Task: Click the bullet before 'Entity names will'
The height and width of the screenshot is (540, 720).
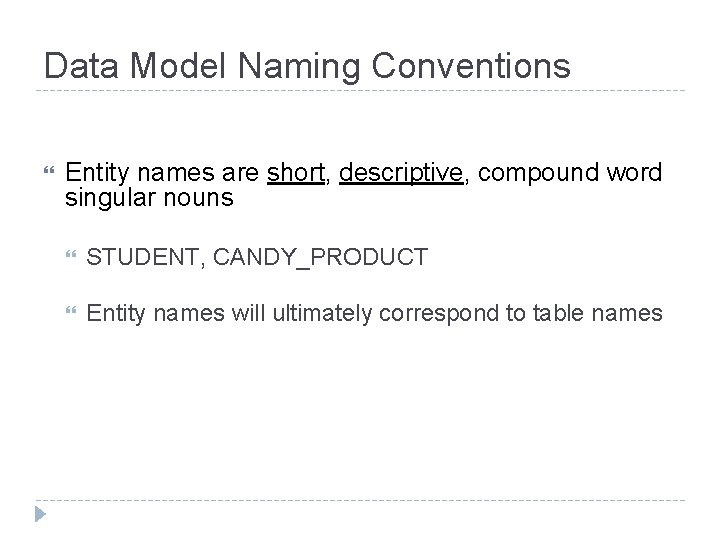Action: tap(71, 310)
